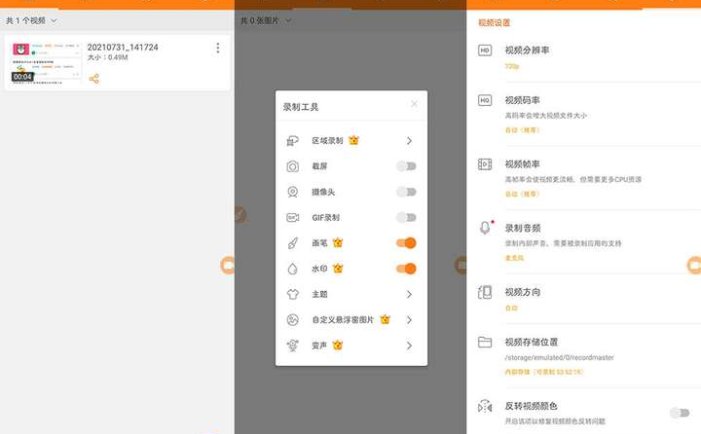
Task: Click the crown badge next to 区域录制
Action: coord(354,140)
